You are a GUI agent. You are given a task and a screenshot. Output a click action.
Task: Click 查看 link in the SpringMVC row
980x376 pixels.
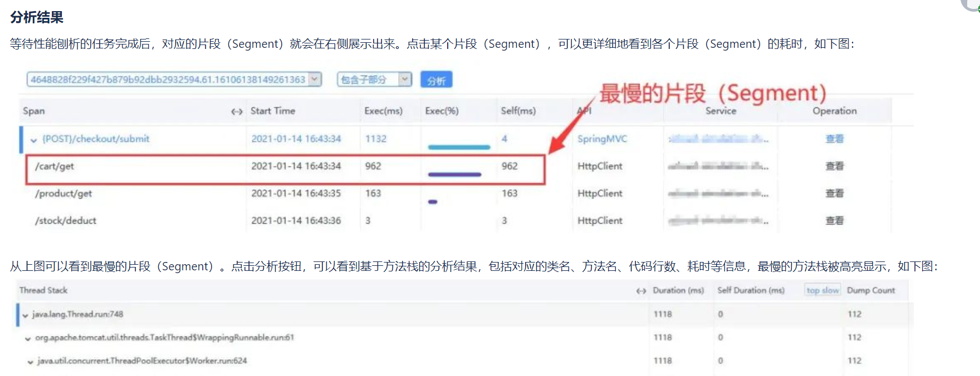834,138
